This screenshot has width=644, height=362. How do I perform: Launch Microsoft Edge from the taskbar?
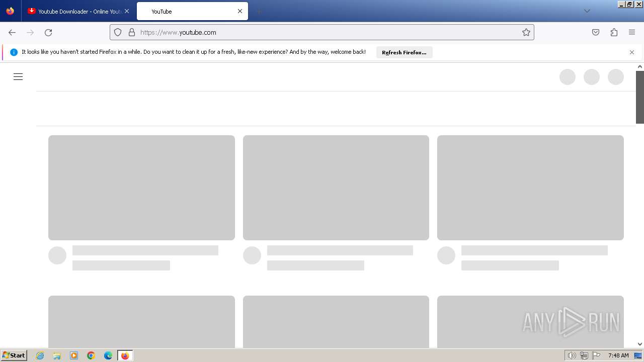(108, 355)
